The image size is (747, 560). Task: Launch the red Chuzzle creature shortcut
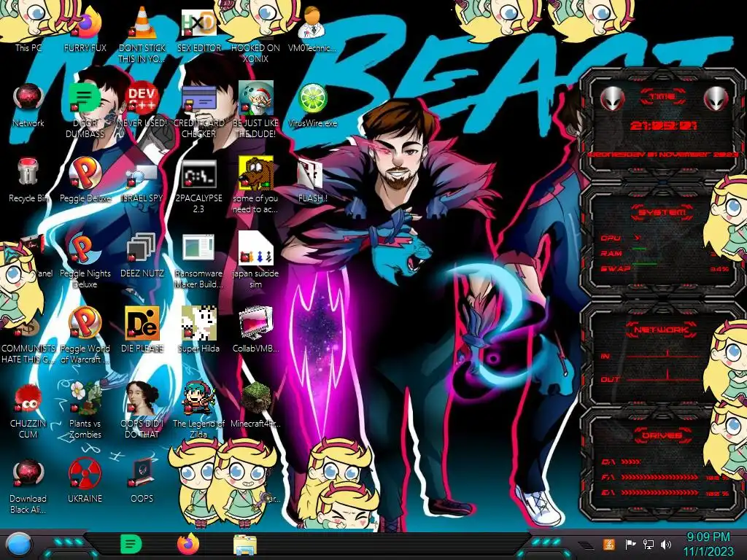click(x=28, y=411)
